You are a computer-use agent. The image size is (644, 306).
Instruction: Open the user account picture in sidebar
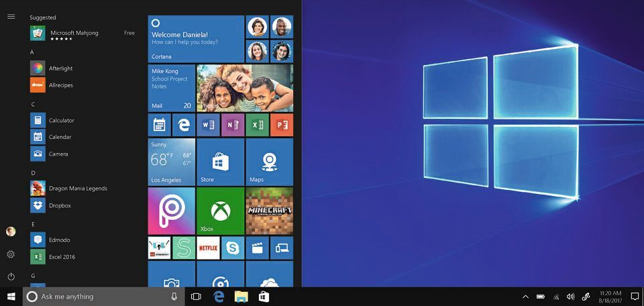click(x=11, y=232)
